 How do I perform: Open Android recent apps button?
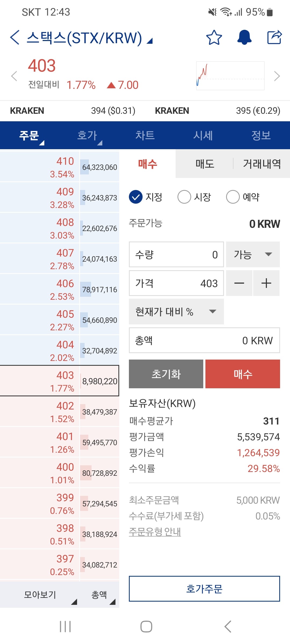(x=65, y=627)
